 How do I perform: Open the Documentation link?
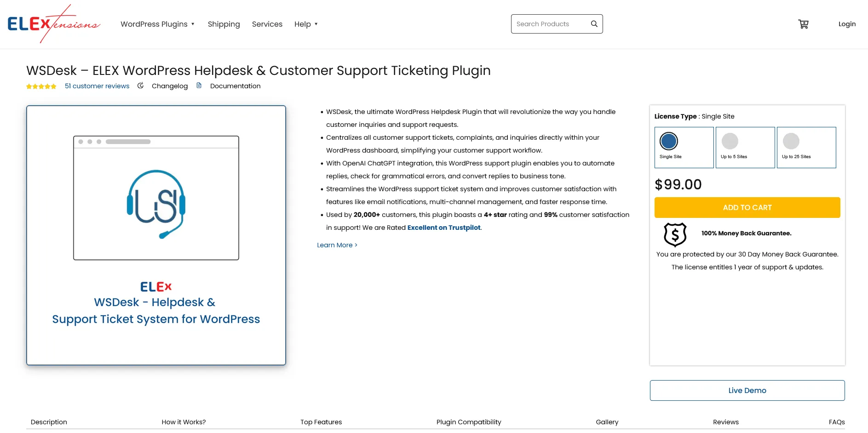(235, 86)
